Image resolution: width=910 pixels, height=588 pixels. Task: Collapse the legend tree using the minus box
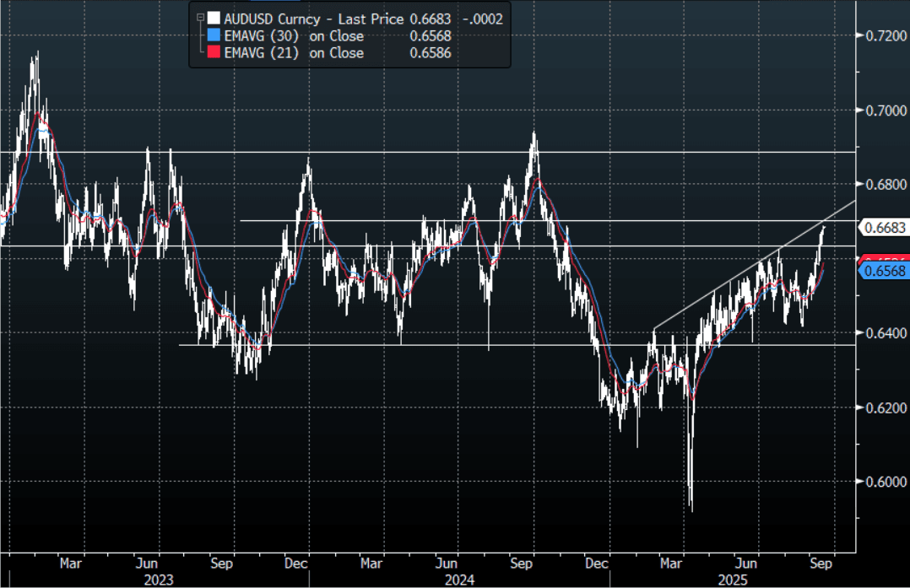click(199, 18)
